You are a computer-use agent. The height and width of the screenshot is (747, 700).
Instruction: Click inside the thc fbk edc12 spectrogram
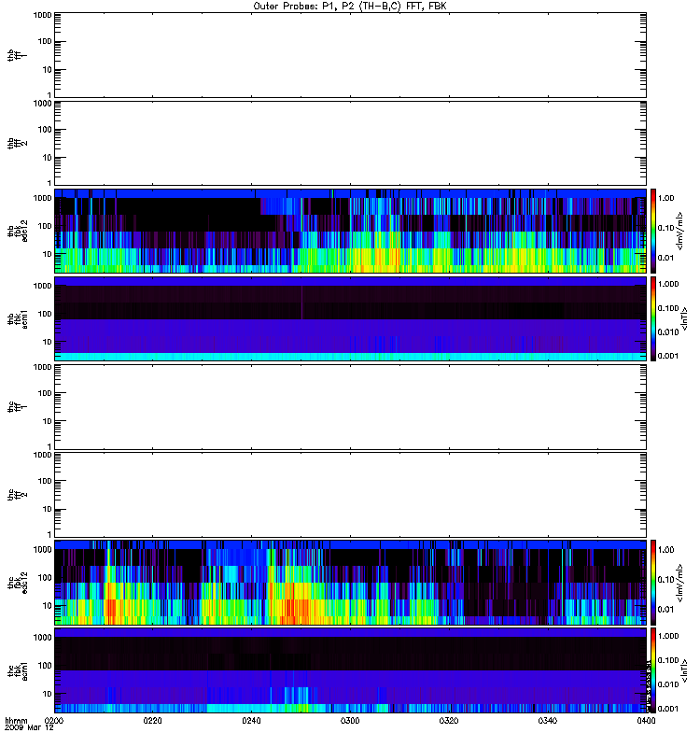[350, 583]
